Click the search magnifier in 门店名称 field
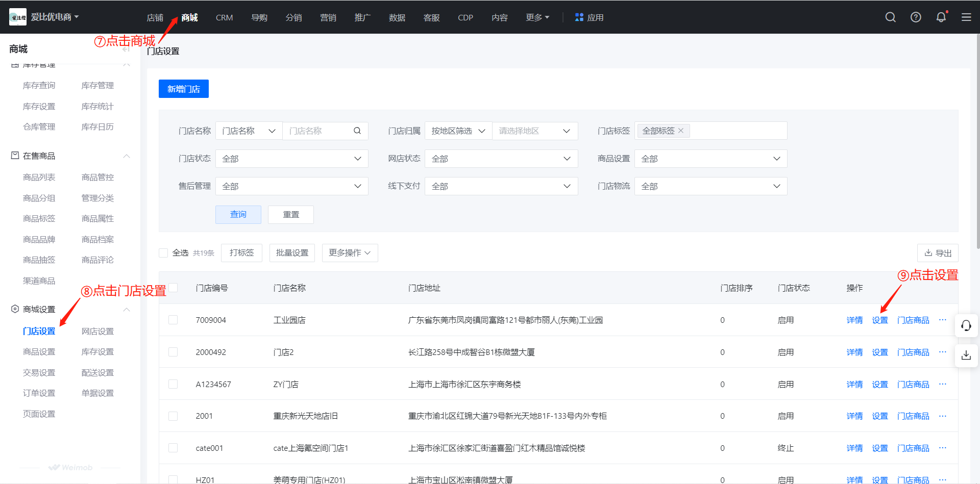 point(357,131)
